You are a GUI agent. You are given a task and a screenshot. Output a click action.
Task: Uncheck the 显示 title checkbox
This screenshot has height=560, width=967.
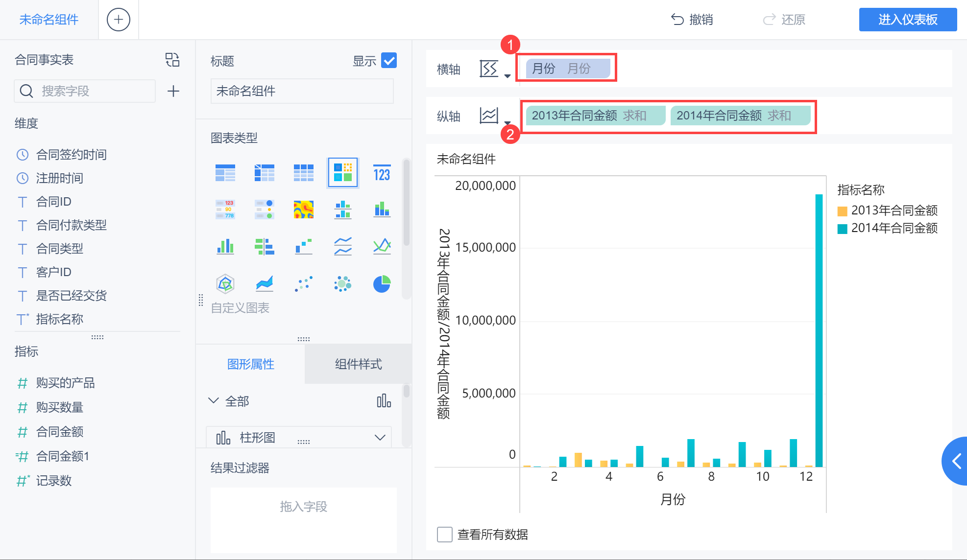[389, 61]
